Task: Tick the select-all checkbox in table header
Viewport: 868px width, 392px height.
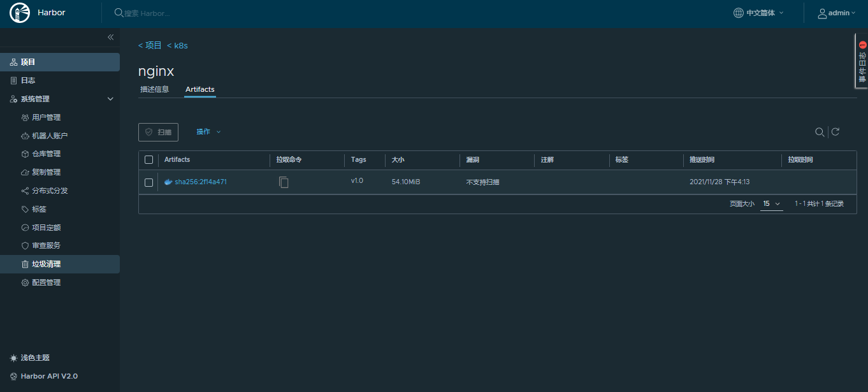Action: point(148,160)
